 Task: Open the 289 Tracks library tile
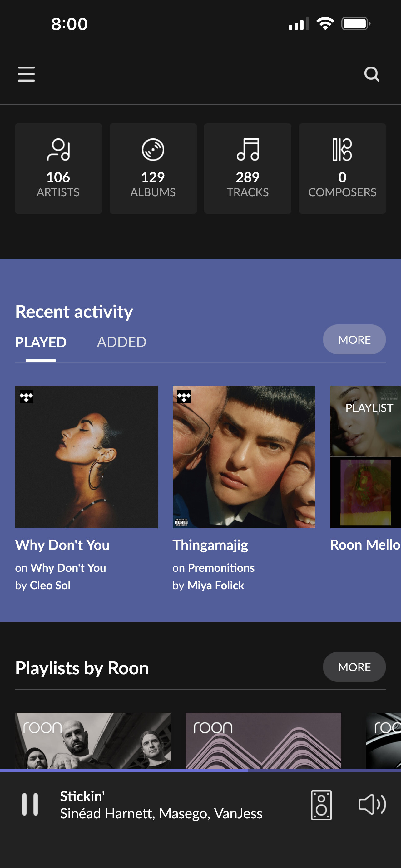pos(247,168)
